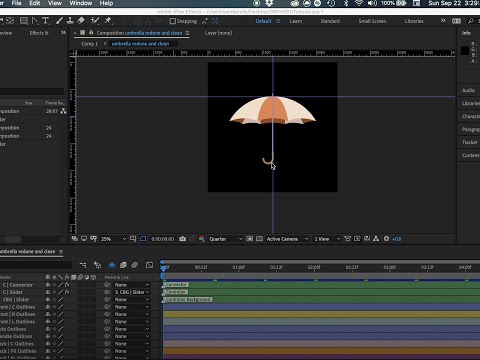
Task: Toggle quality switch on CBG | Slider layer
Action: point(61,299)
